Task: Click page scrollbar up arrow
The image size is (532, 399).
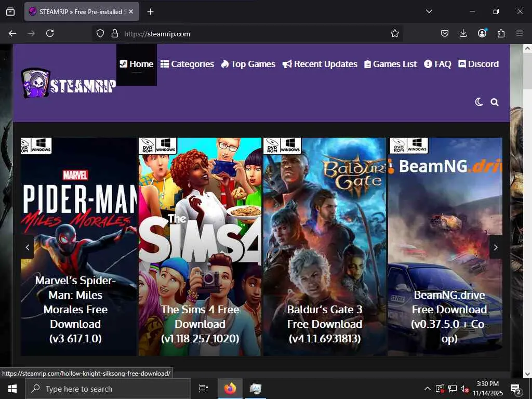Action: click(527, 48)
